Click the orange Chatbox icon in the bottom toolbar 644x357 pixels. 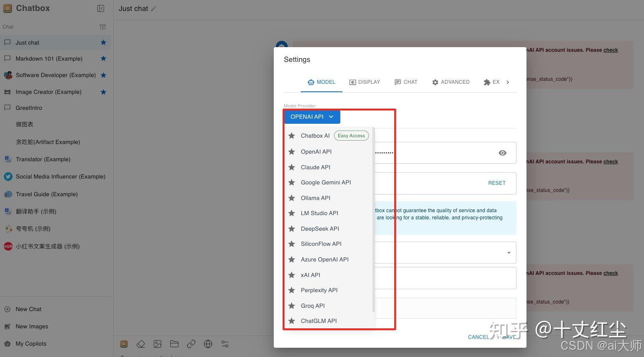click(x=124, y=344)
